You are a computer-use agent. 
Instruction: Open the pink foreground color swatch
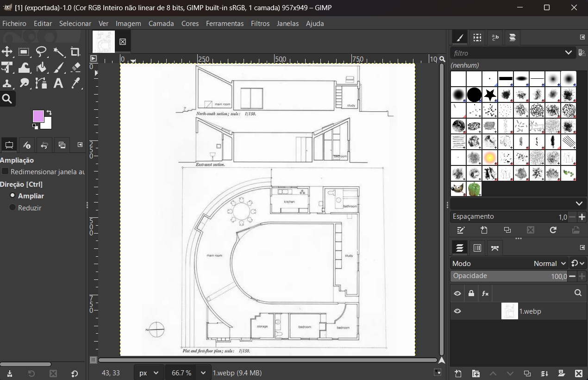(38, 116)
